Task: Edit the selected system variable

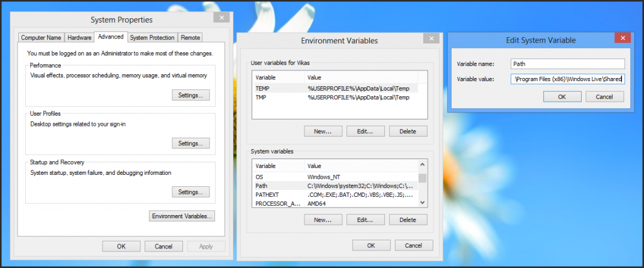Action: pos(365,220)
